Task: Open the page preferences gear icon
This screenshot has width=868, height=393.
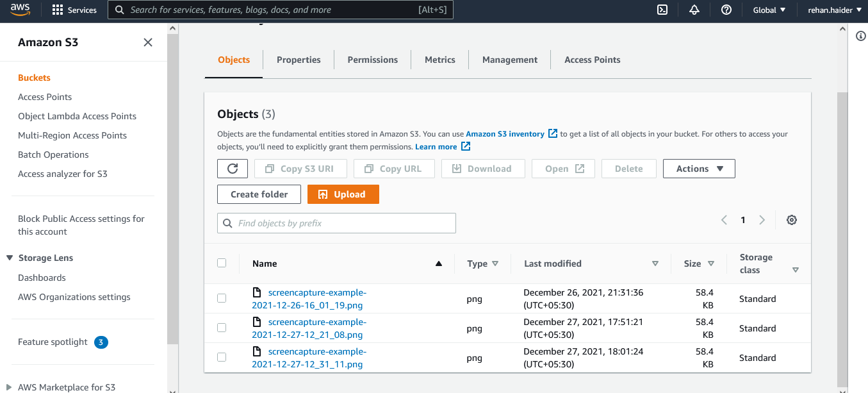Action: coord(792,219)
